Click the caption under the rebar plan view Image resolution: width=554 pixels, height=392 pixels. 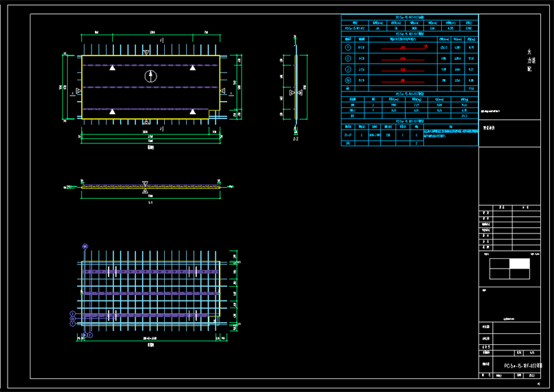click(151, 346)
